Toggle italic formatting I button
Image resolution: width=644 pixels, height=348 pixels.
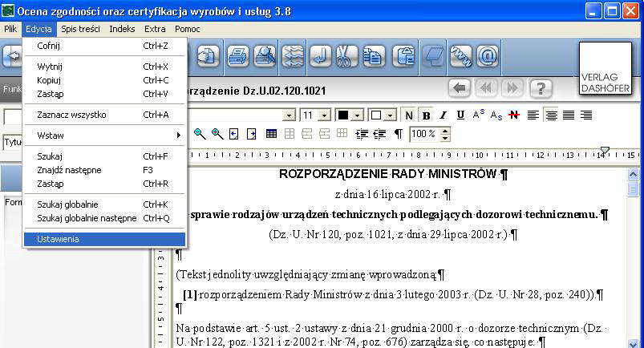(444, 115)
